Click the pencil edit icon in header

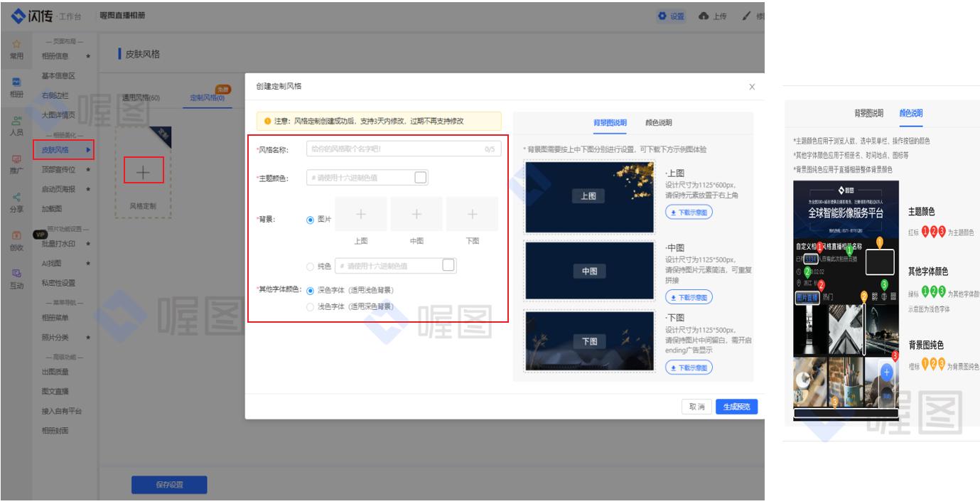pyautogui.click(x=748, y=16)
